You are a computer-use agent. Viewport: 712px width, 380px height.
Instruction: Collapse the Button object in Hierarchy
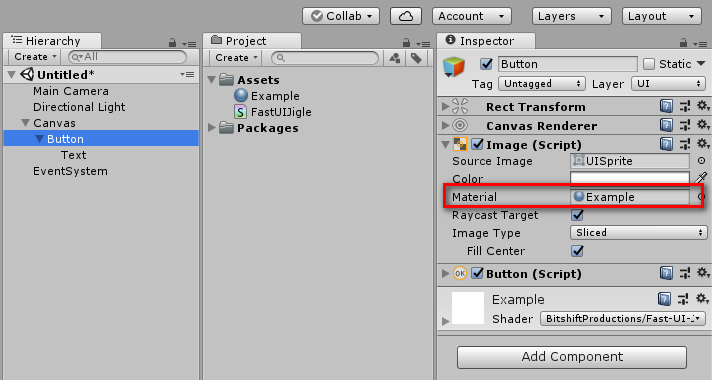click(40, 139)
